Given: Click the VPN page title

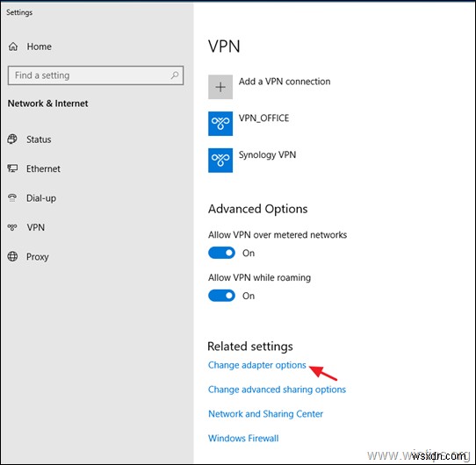Looking at the screenshot, I should coord(224,46).
